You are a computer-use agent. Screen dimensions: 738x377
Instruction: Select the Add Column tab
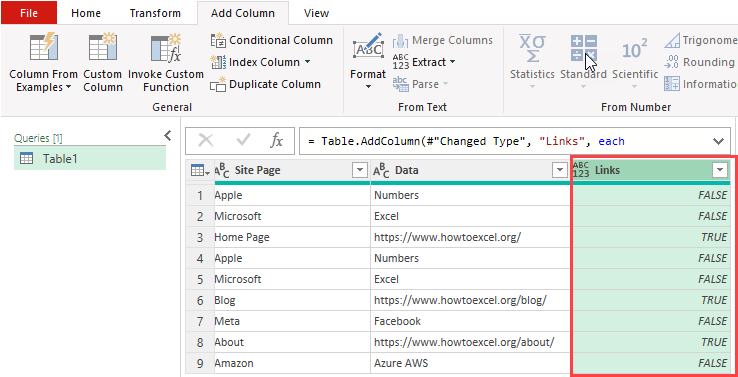(242, 13)
